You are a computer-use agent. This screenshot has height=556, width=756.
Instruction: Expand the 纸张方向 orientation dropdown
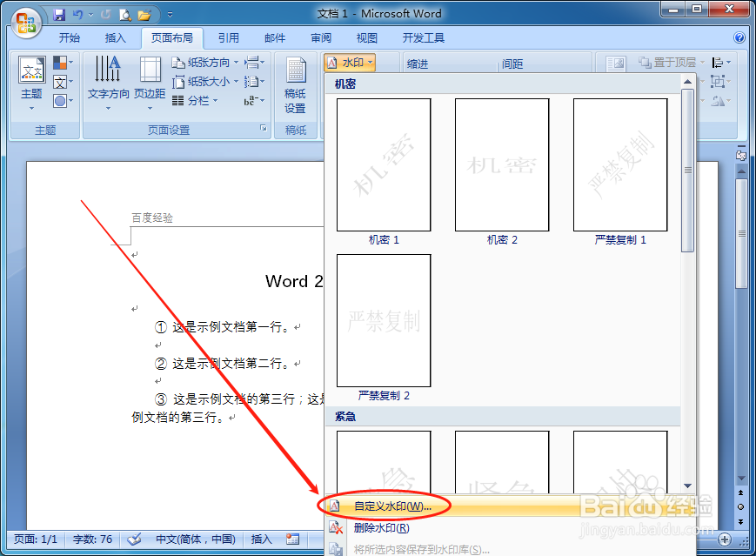(205, 63)
